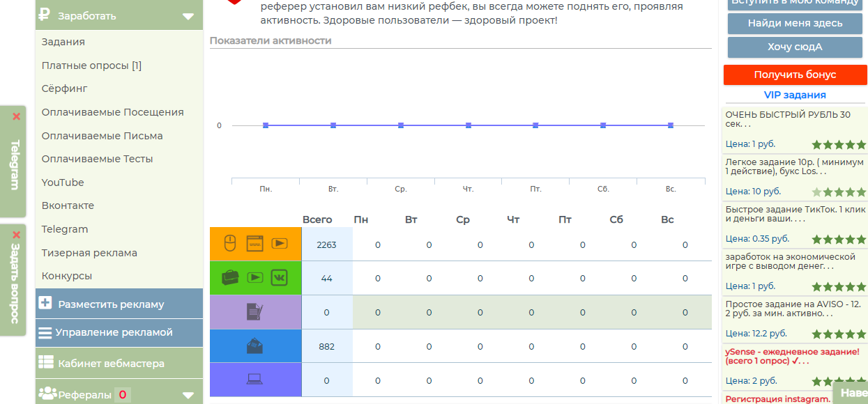Click the envelope icon in blue row
The image size is (868, 404).
click(254, 346)
